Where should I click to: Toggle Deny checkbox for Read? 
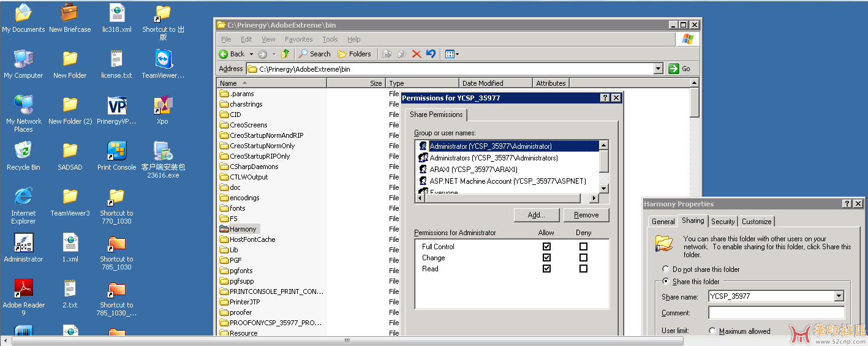point(583,269)
